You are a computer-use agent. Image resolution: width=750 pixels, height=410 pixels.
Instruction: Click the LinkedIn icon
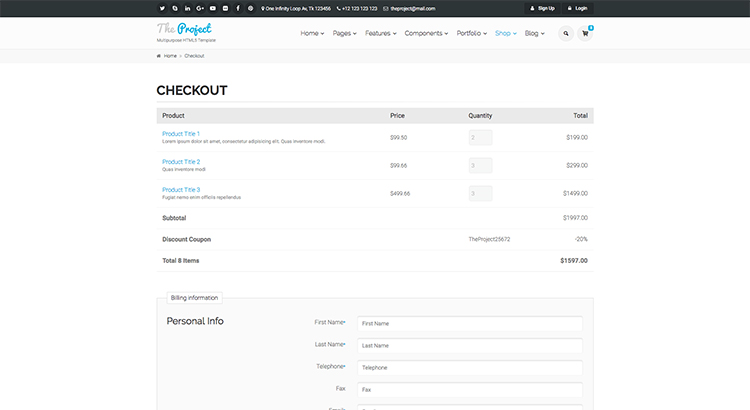point(188,8)
